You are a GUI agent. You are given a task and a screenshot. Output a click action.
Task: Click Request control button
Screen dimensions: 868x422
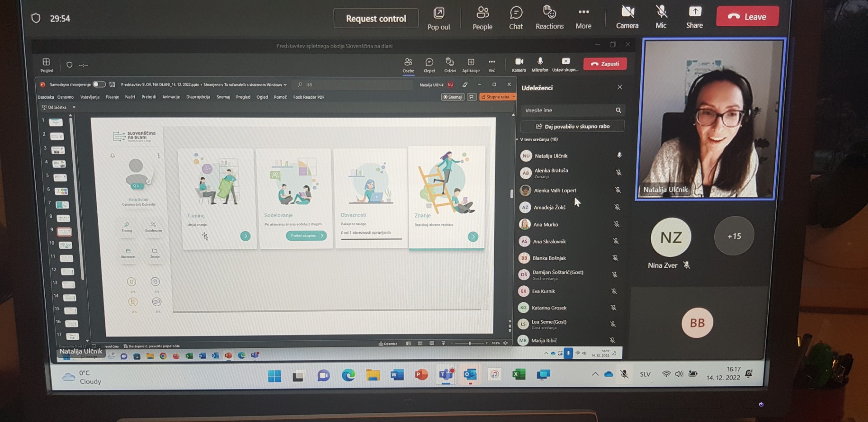click(x=376, y=19)
